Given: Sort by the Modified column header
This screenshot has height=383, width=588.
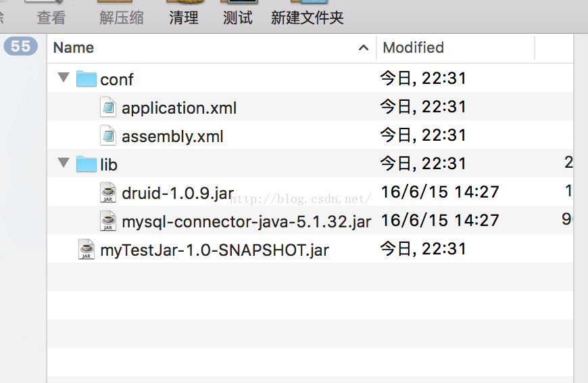Looking at the screenshot, I should [x=413, y=48].
